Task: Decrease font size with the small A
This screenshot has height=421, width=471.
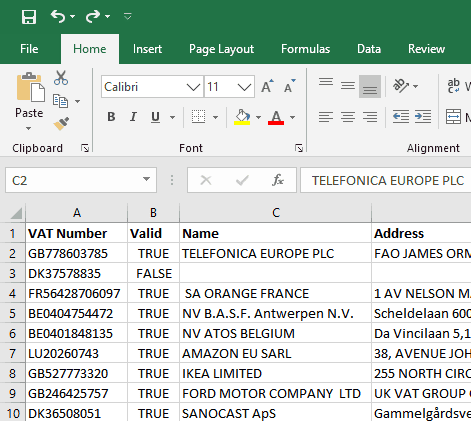Action: click(x=290, y=86)
